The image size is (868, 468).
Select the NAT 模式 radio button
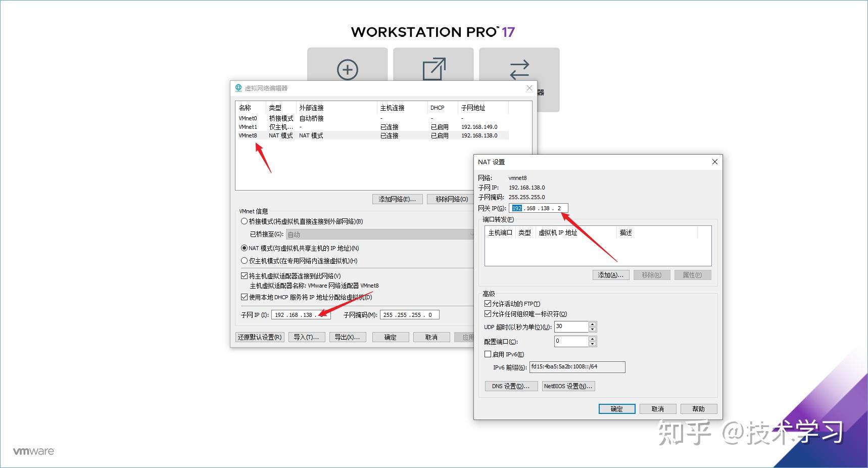point(244,248)
